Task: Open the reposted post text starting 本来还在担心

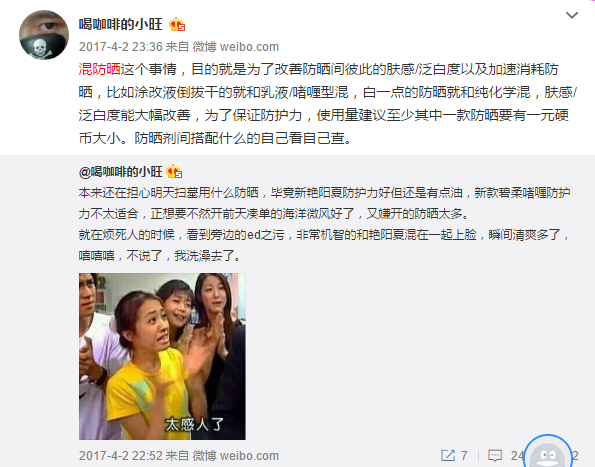Action: (x=324, y=224)
